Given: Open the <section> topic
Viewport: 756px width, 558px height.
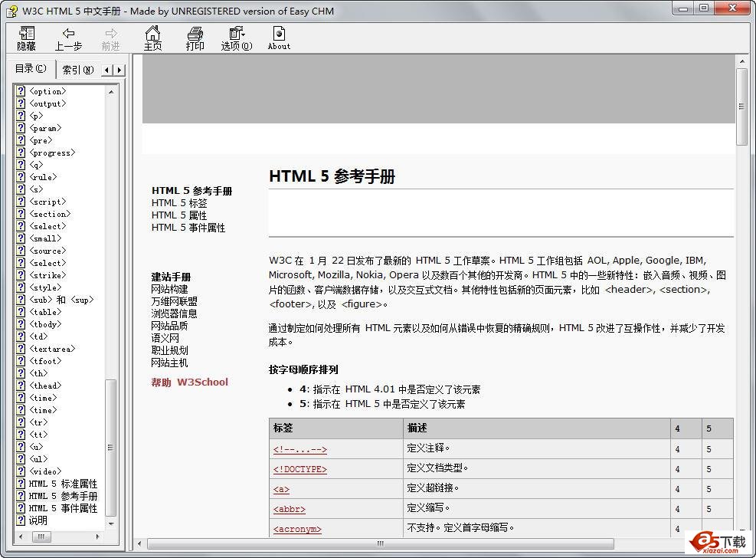Looking at the screenshot, I should [50, 214].
